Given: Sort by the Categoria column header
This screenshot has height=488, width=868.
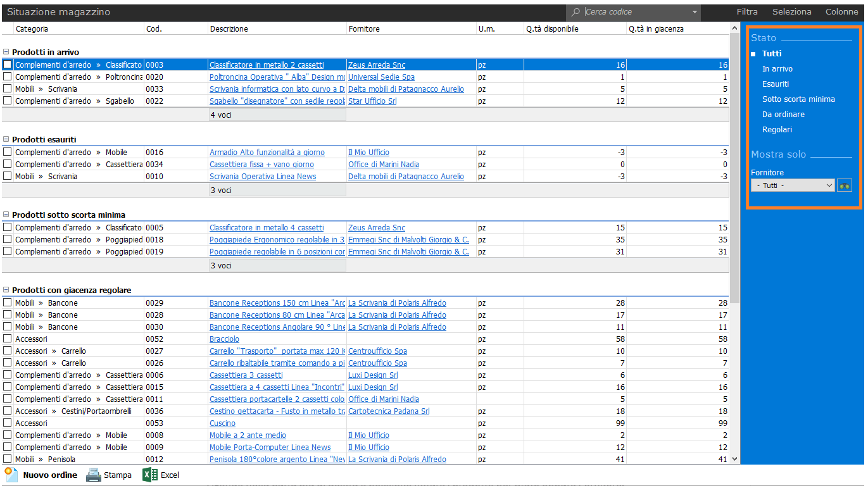Looking at the screenshot, I should (x=79, y=28).
